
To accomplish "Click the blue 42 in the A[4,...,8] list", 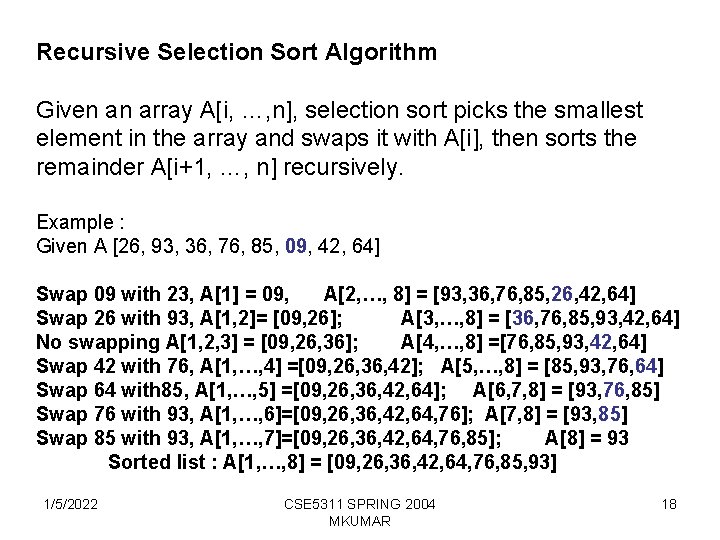I will (601, 342).
